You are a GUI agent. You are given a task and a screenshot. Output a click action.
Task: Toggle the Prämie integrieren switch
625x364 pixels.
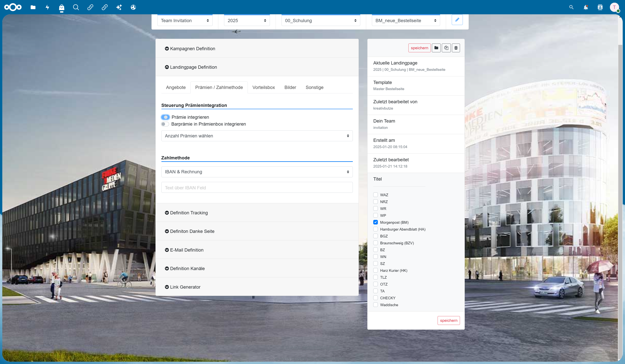tap(165, 117)
